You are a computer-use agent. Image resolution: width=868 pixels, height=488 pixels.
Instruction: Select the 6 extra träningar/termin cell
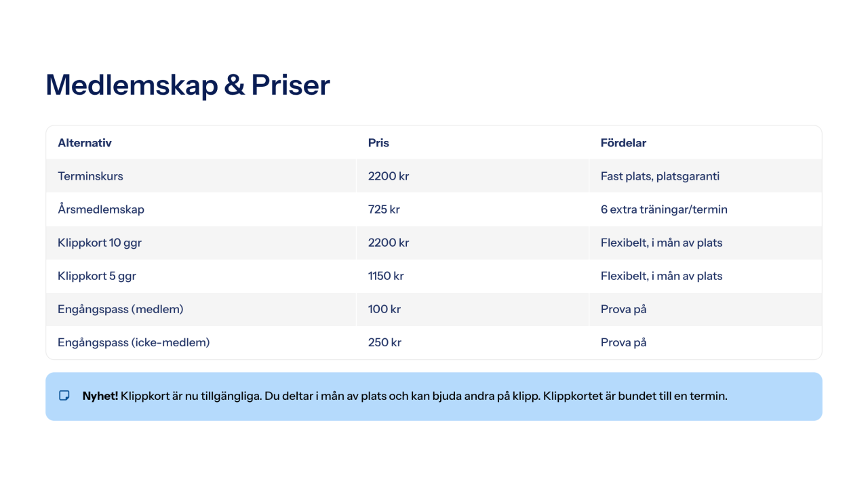(x=664, y=209)
